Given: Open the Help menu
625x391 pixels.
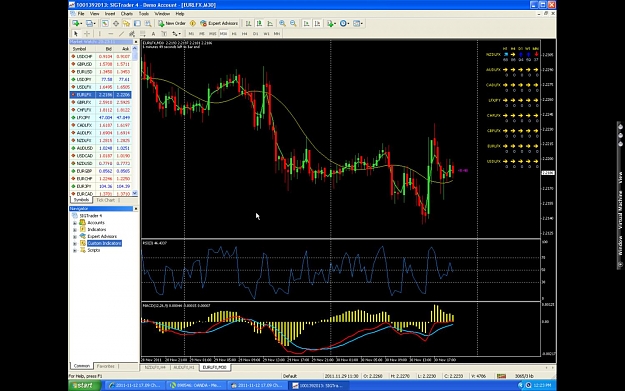Looking at the screenshot, I should click(180, 14).
